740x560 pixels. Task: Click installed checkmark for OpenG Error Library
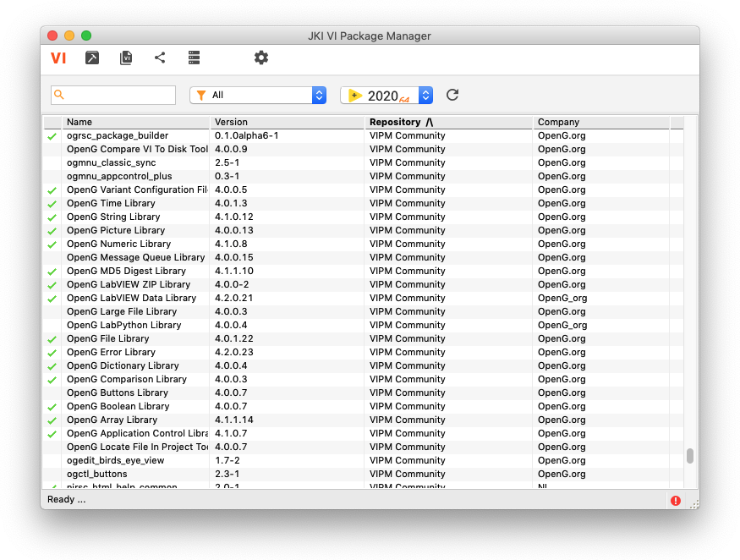(52, 354)
